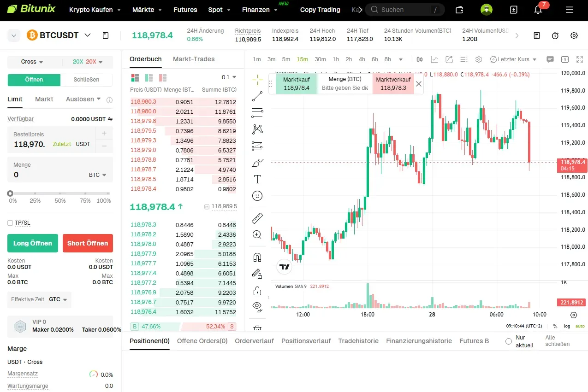Show both bids and asks order book view
Screen dimensions: 588x392
[x=135, y=77]
